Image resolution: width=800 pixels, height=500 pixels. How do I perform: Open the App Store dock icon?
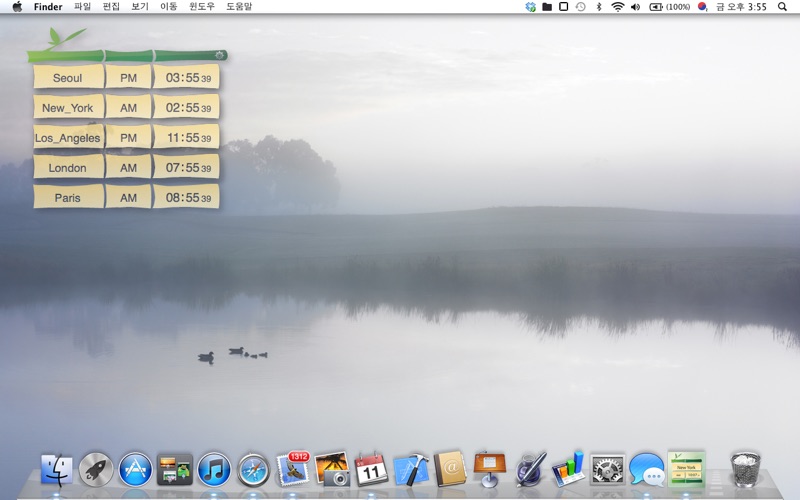(x=135, y=468)
